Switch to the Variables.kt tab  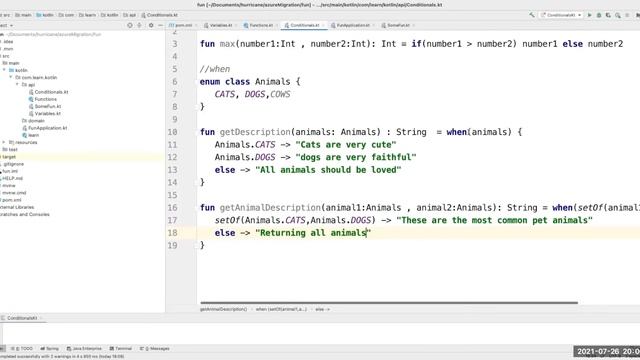pyautogui.click(x=220, y=25)
